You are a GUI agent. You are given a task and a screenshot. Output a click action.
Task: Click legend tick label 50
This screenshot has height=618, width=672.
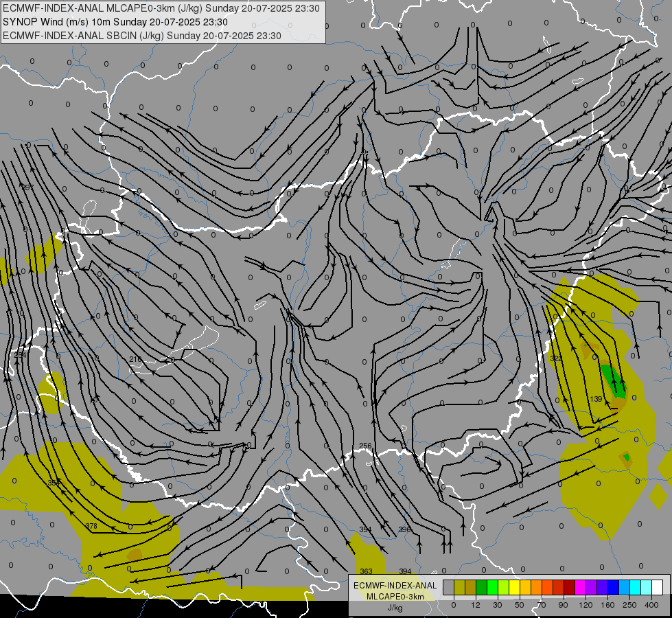click(x=519, y=605)
